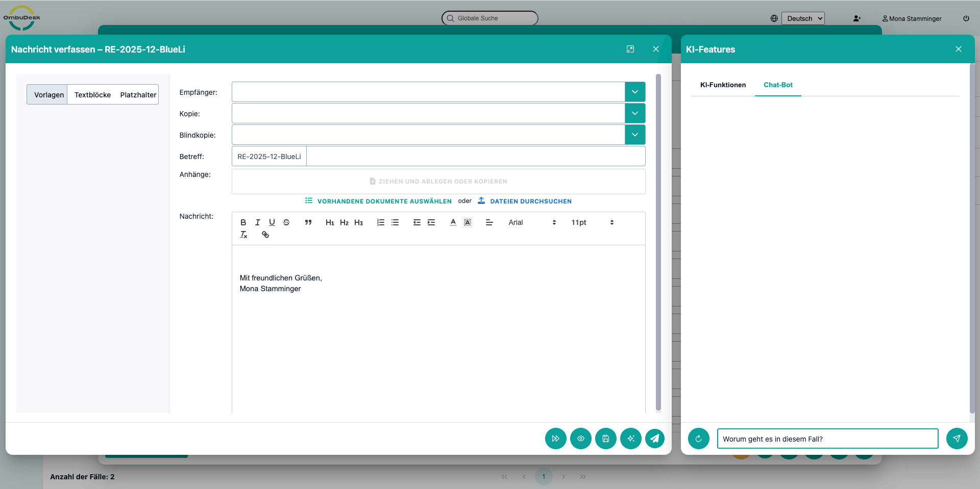Insert a hyperlink in the message
The height and width of the screenshot is (489, 980).
click(265, 235)
